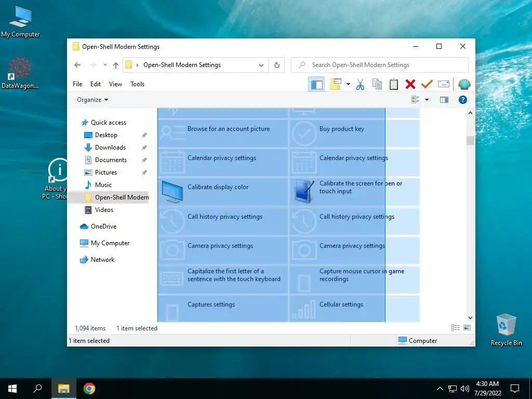Open Classic Explorer settings shell icon
Viewport: 532px width, 399px height.
[x=464, y=84]
